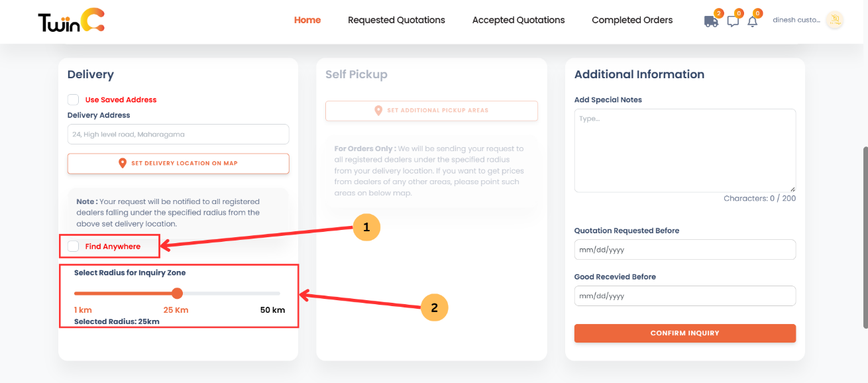
Task: Click the map pin in Set Delivery Location
Action: [123, 163]
